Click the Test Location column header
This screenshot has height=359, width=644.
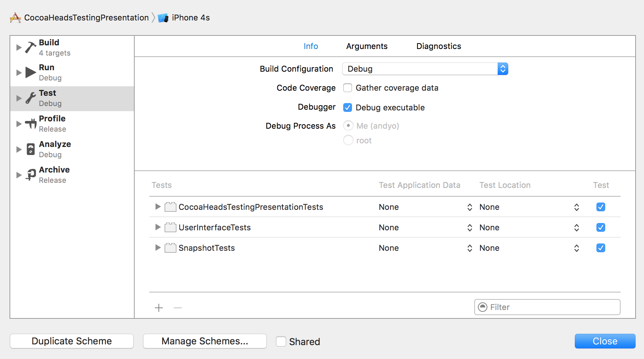(x=505, y=185)
